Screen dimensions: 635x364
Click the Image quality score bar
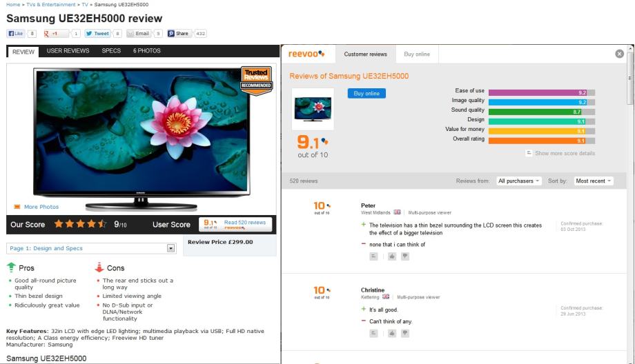click(541, 102)
